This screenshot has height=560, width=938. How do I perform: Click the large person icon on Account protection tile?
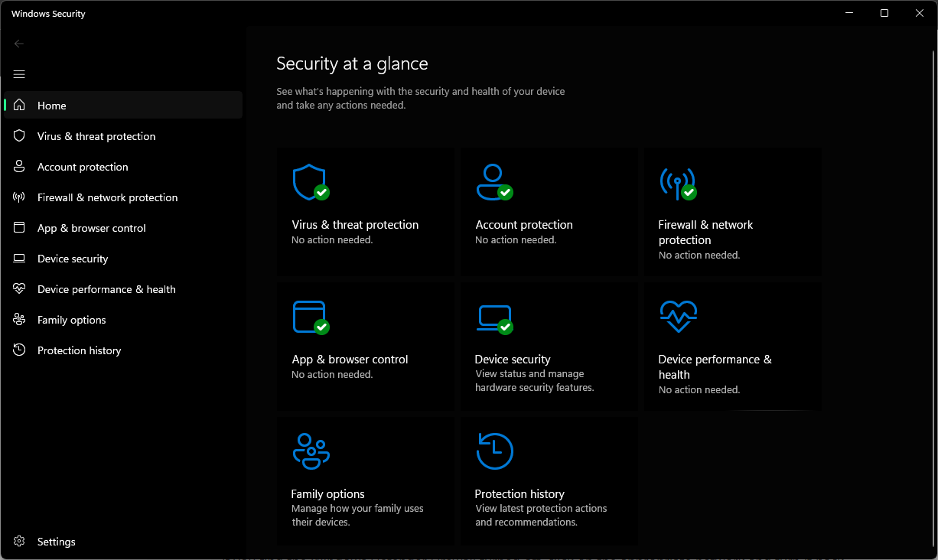click(493, 182)
